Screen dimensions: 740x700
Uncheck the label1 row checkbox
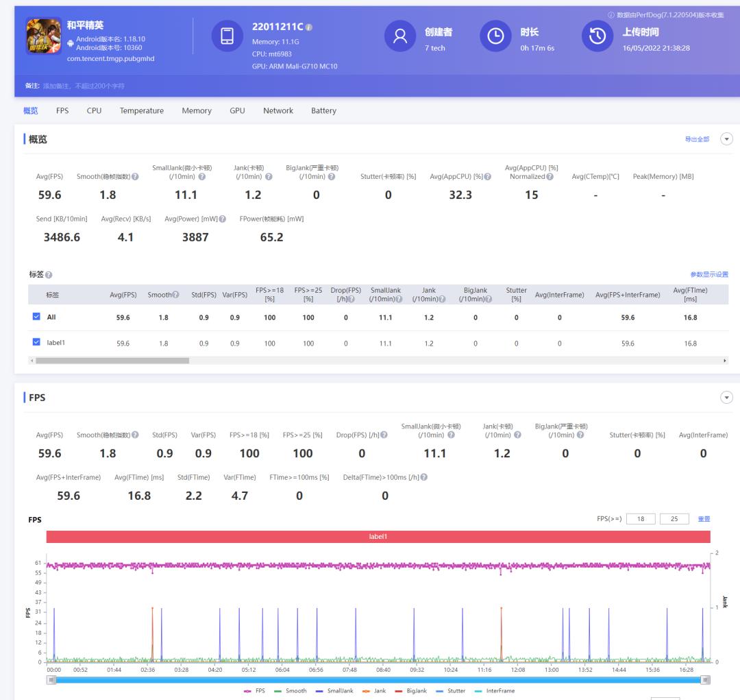(37, 343)
